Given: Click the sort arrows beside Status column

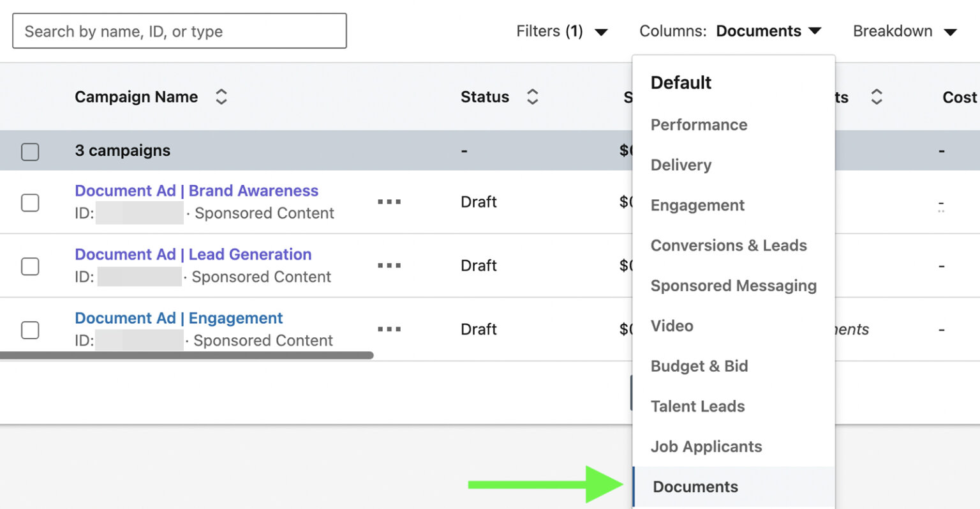Looking at the screenshot, I should point(532,96).
